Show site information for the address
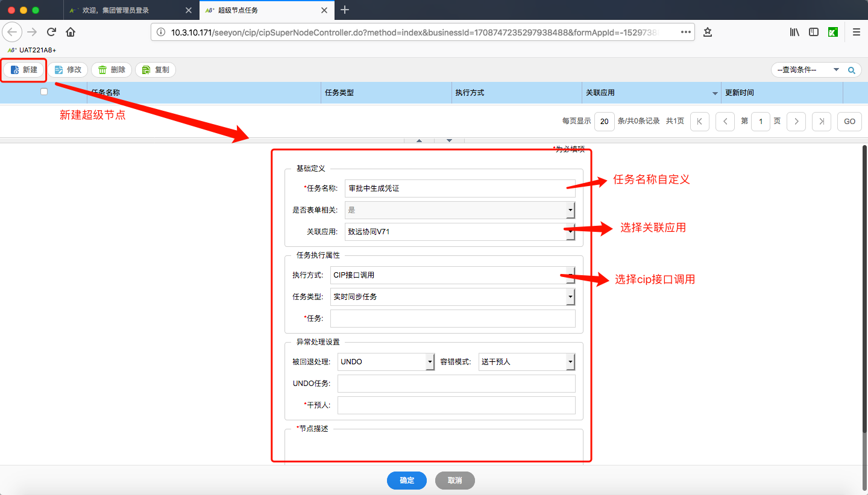The image size is (868, 495). coord(161,33)
